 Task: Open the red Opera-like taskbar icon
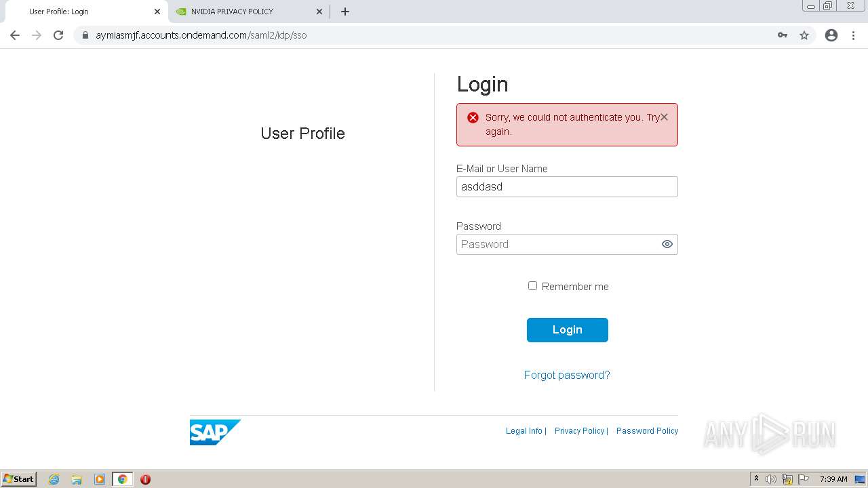coord(145,479)
